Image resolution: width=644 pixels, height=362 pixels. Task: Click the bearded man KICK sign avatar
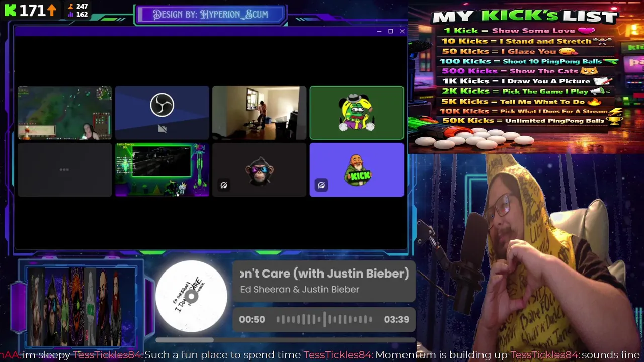(x=358, y=170)
